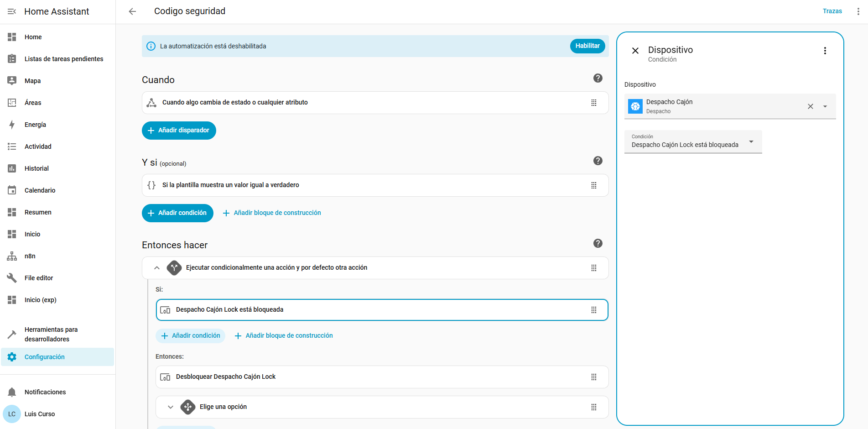868x429 pixels.
Task: Click drag handle of Desbloquear action row
Action: click(x=594, y=377)
